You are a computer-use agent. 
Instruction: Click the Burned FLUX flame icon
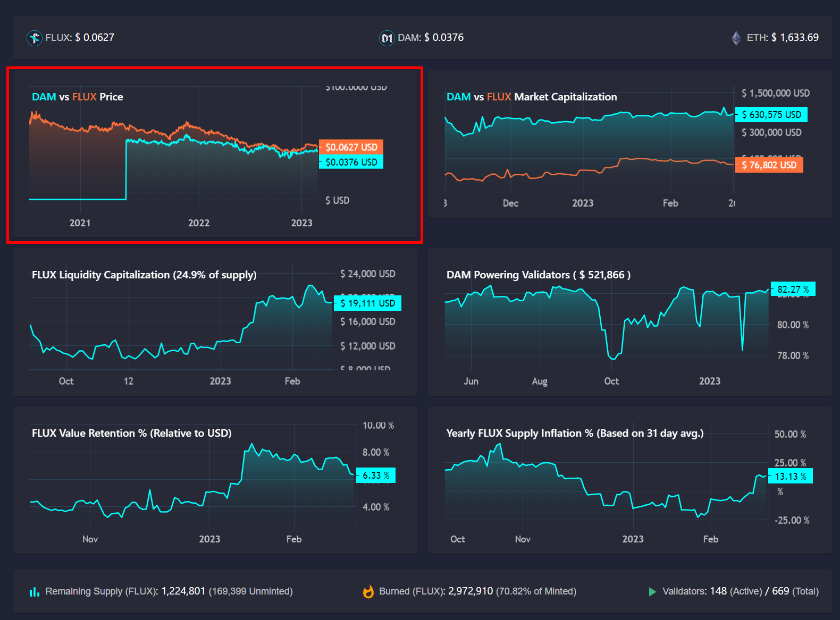pos(368,591)
